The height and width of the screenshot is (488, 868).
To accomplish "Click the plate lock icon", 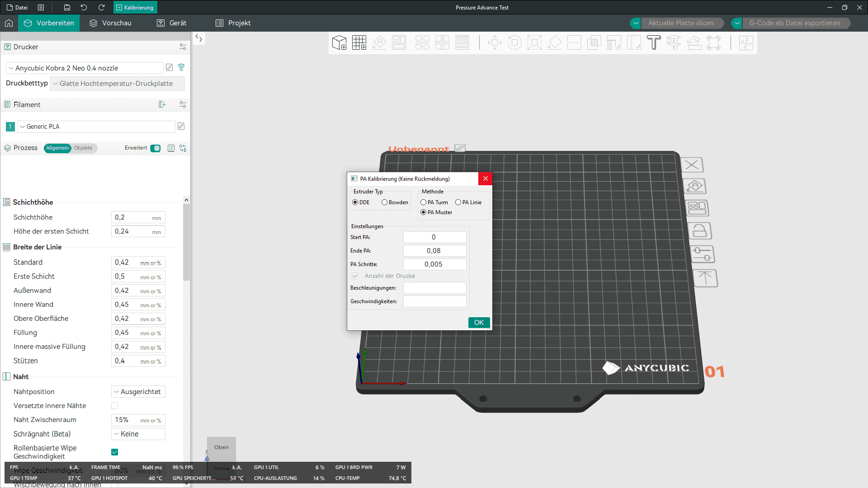I will click(699, 231).
